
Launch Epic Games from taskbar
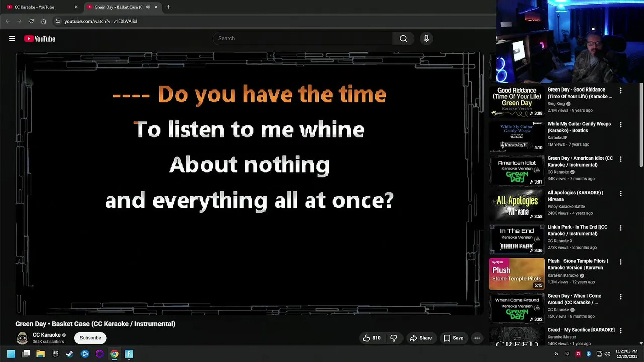click(55, 354)
